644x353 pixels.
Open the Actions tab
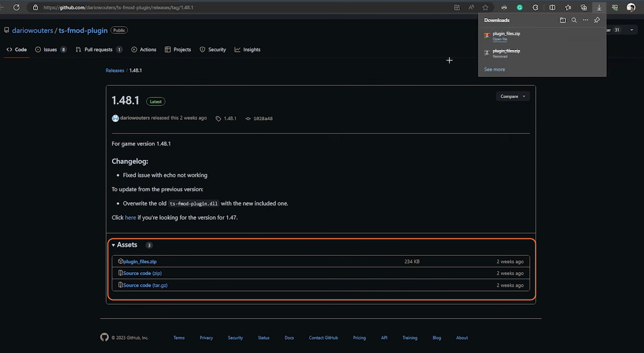144,49
